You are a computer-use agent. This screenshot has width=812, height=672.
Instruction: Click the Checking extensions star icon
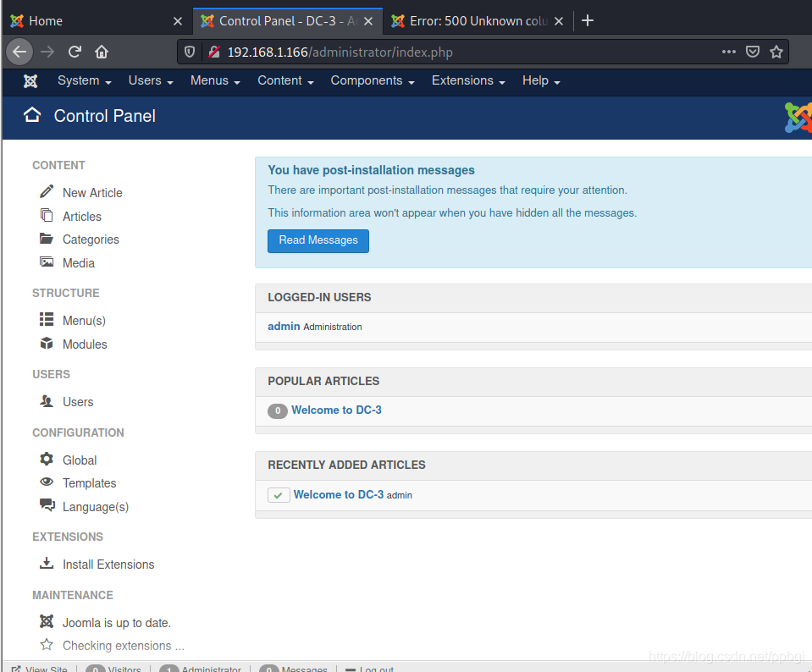[47, 645]
